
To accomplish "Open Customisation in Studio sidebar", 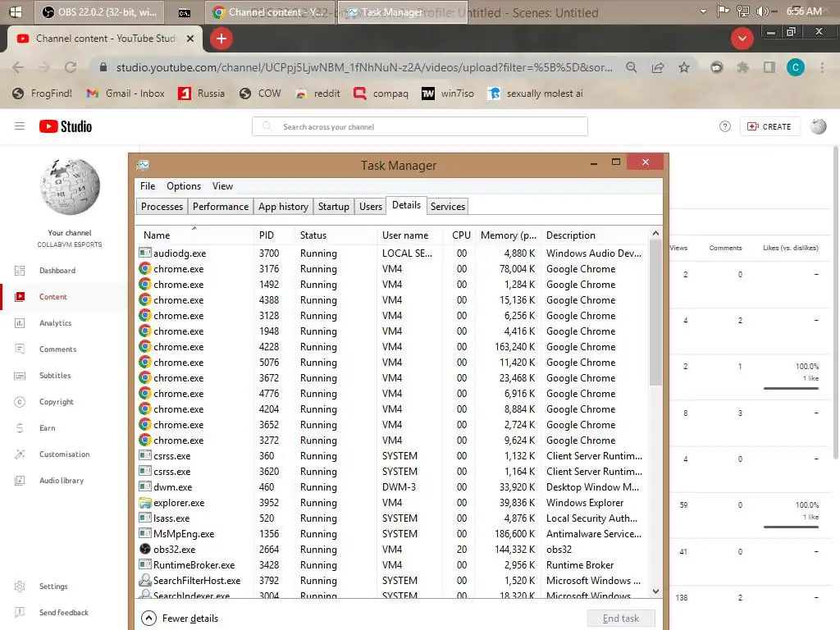I will pos(64,454).
